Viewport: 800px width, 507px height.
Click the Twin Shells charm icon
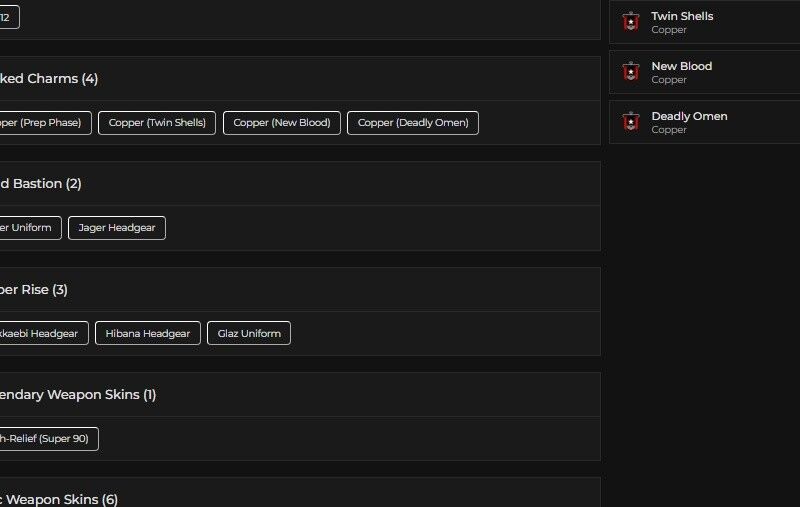(x=630, y=22)
